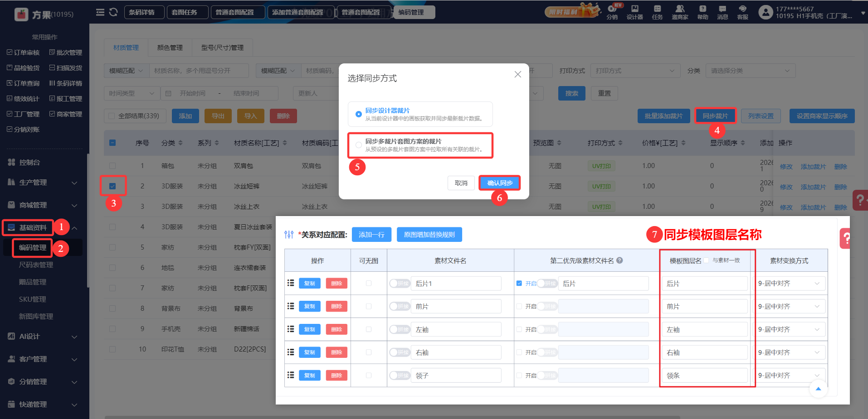The height and width of the screenshot is (419, 868).
Task: Open the 设计器 designer icon
Action: [635, 12]
